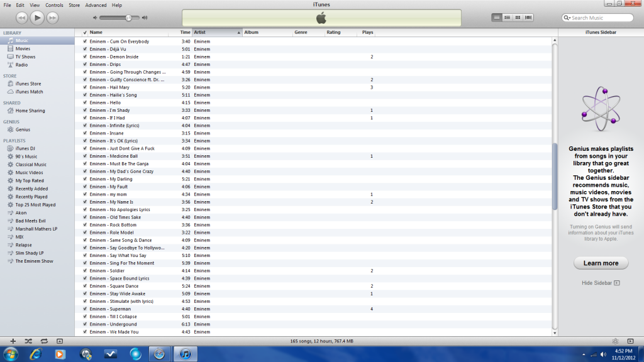Open the Advanced menu

pyautogui.click(x=96, y=5)
